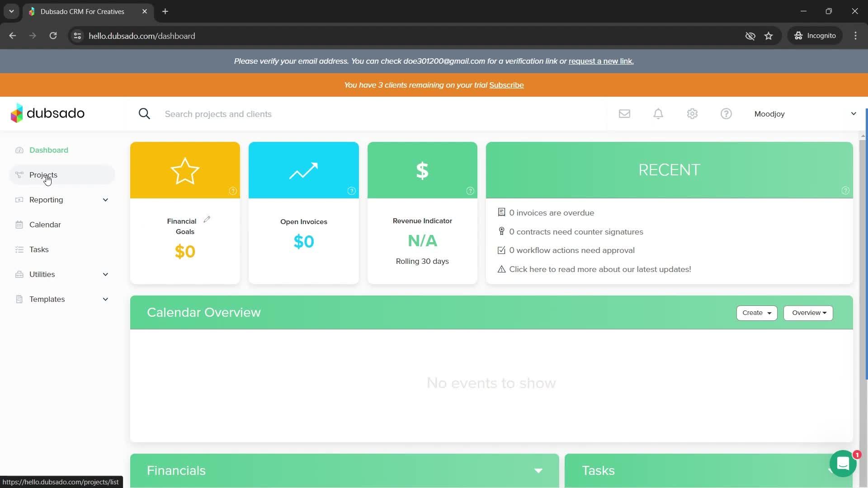
Task: Expand the Reporting submenu chevron
Action: coord(105,200)
